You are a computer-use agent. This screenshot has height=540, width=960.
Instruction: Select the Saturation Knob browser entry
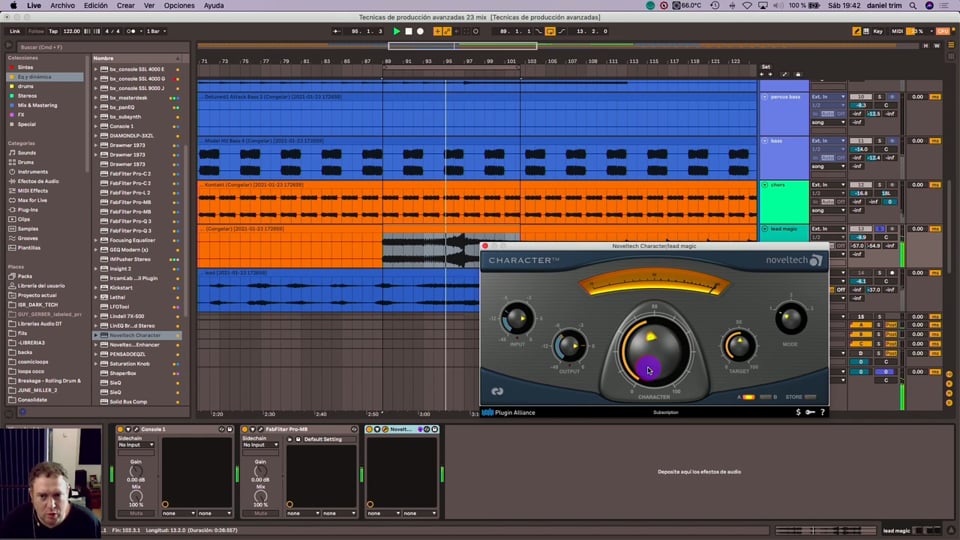click(130, 364)
